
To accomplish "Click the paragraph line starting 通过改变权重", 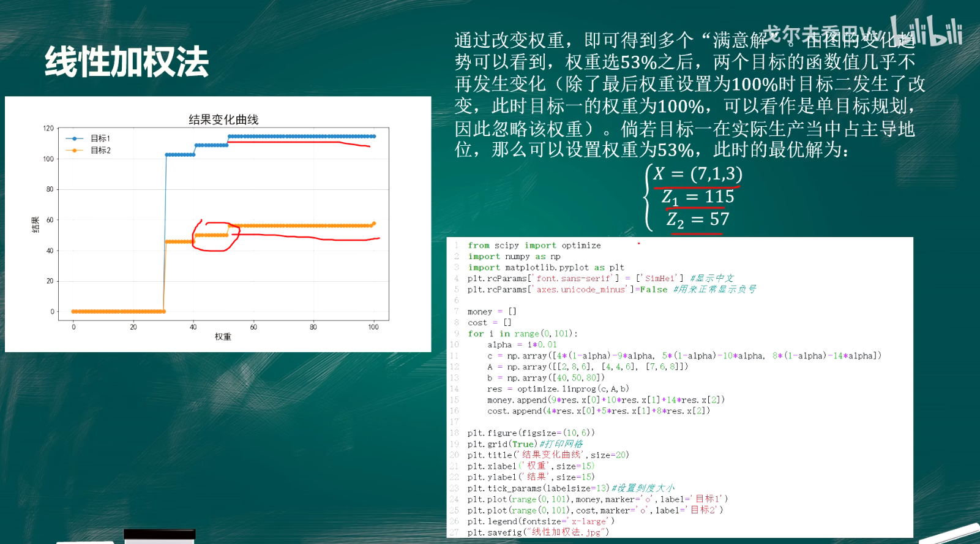I will pyautogui.click(x=685, y=40).
